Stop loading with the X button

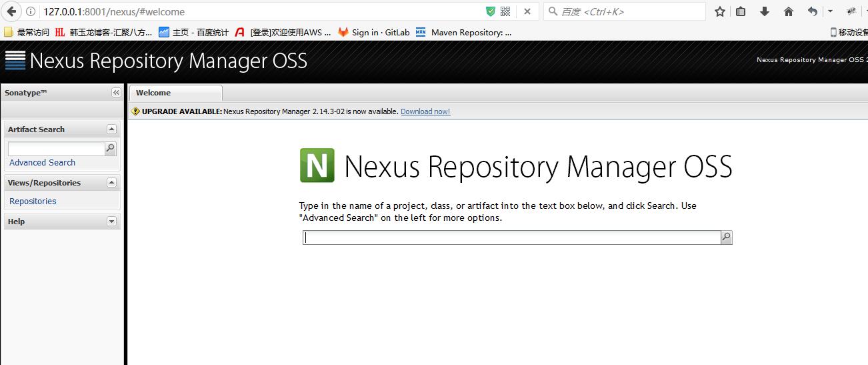(x=527, y=11)
